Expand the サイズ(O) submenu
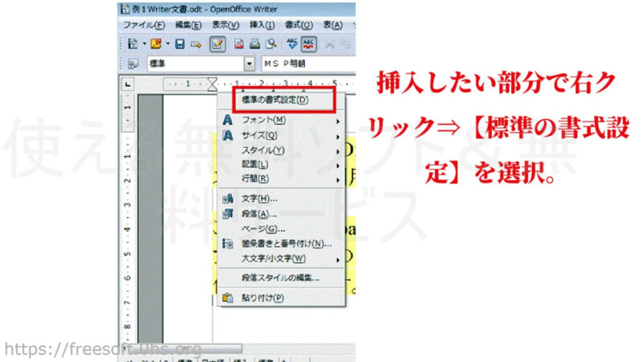Viewport: 644px width, 362px height. click(x=282, y=135)
